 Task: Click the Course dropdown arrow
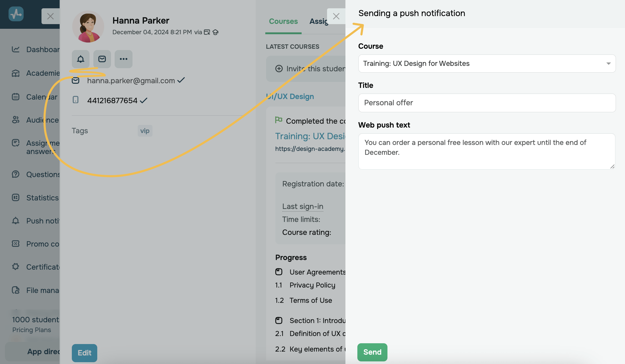(x=608, y=64)
